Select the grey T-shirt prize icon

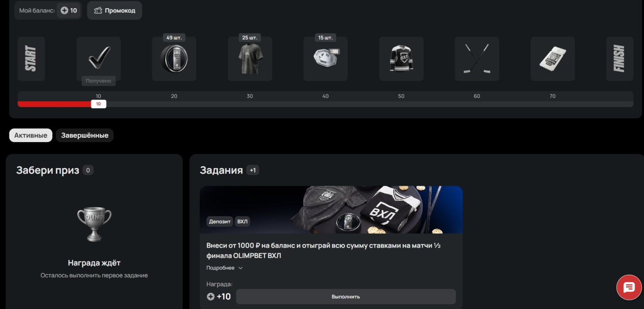250,59
